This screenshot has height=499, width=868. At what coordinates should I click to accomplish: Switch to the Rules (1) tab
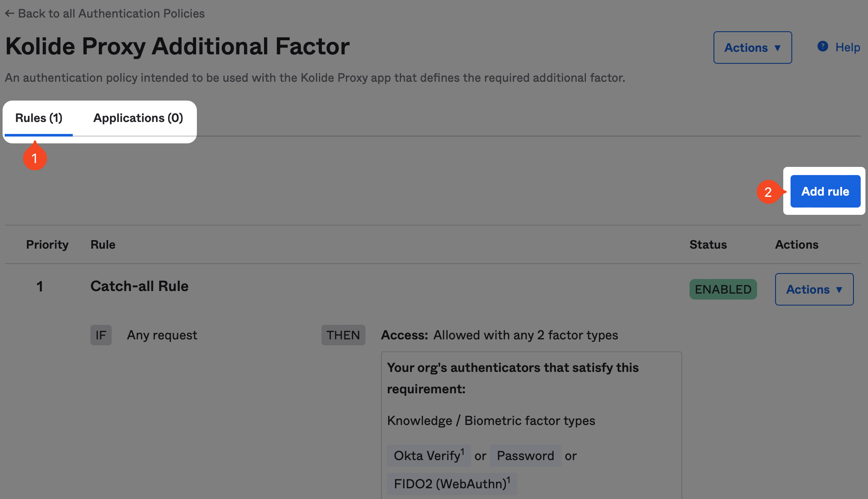coord(39,118)
